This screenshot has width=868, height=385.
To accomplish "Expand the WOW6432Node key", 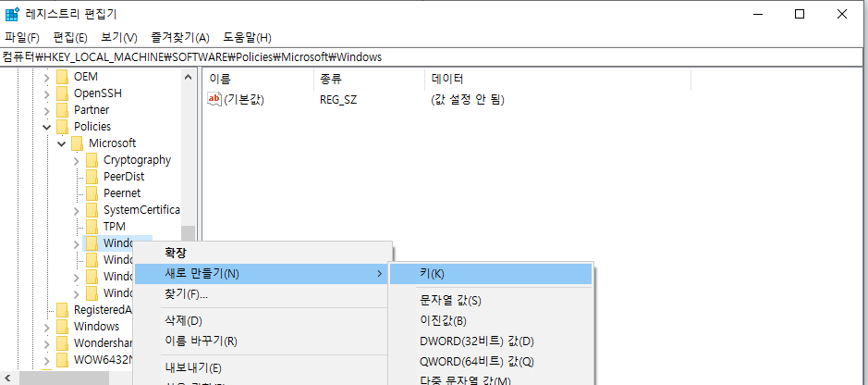I will [47, 360].
